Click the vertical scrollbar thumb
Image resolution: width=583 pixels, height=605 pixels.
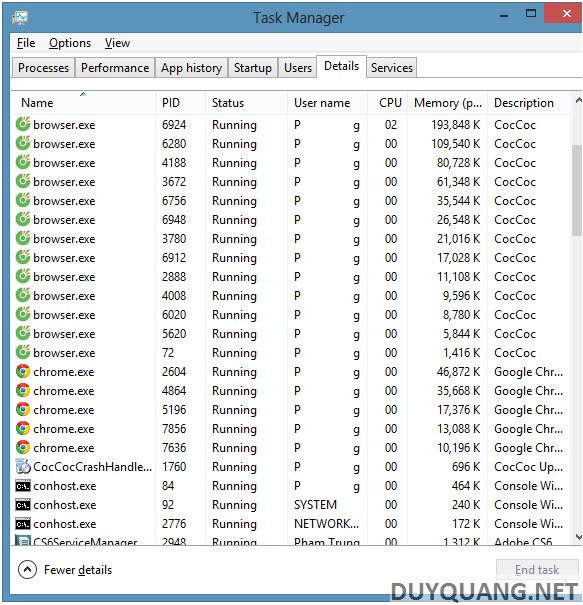(x=577, y=189)
